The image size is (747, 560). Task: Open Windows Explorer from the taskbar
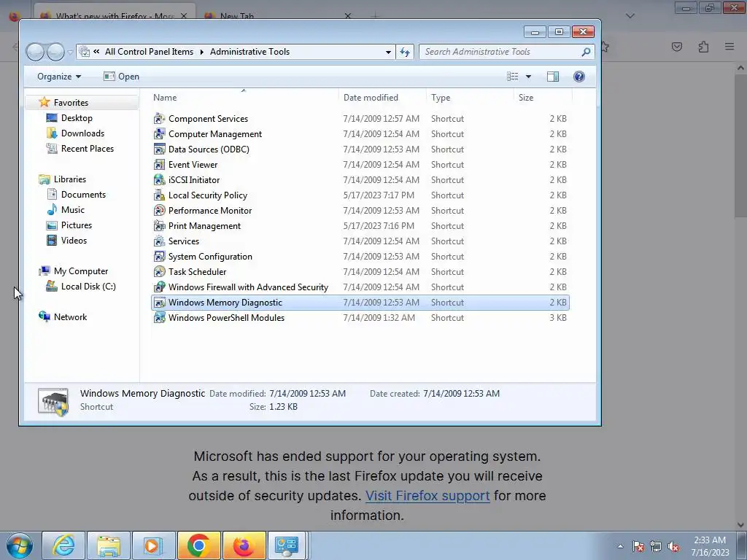pos(109,545)
